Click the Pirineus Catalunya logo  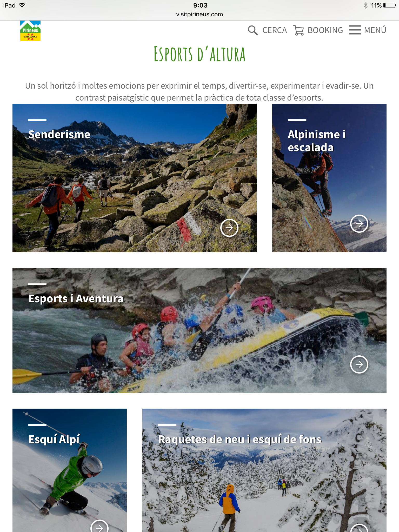click(x=30, y=31)
